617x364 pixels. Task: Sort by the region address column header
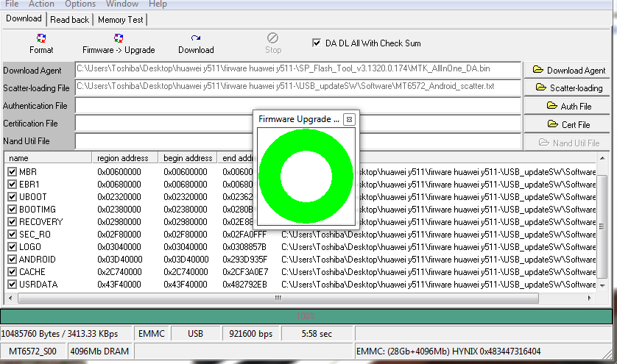click(x=123, y=158)
